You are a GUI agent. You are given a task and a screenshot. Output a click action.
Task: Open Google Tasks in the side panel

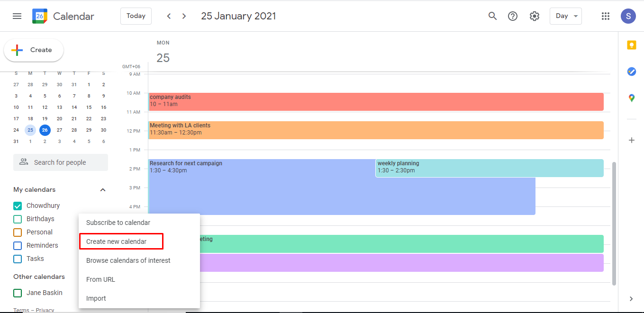tap(631, 72)
